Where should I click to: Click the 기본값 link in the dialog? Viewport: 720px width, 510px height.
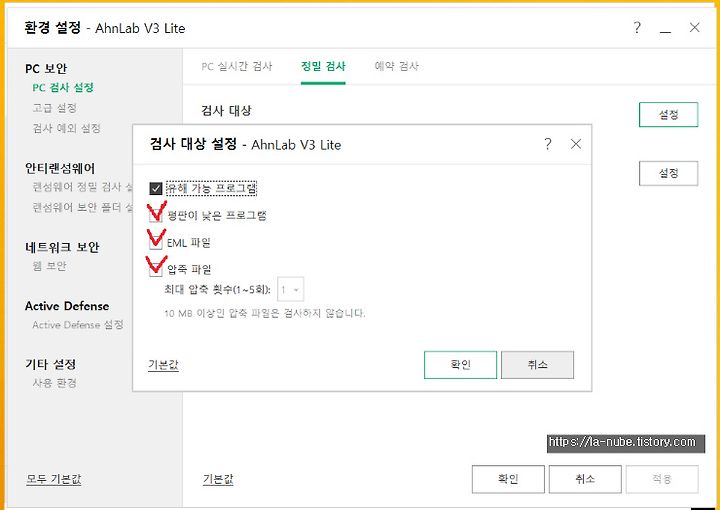click(x=163, y=365)
